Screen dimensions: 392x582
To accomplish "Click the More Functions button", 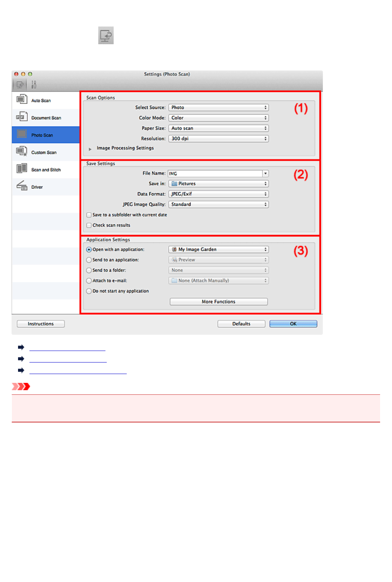I will pos(219,302).
